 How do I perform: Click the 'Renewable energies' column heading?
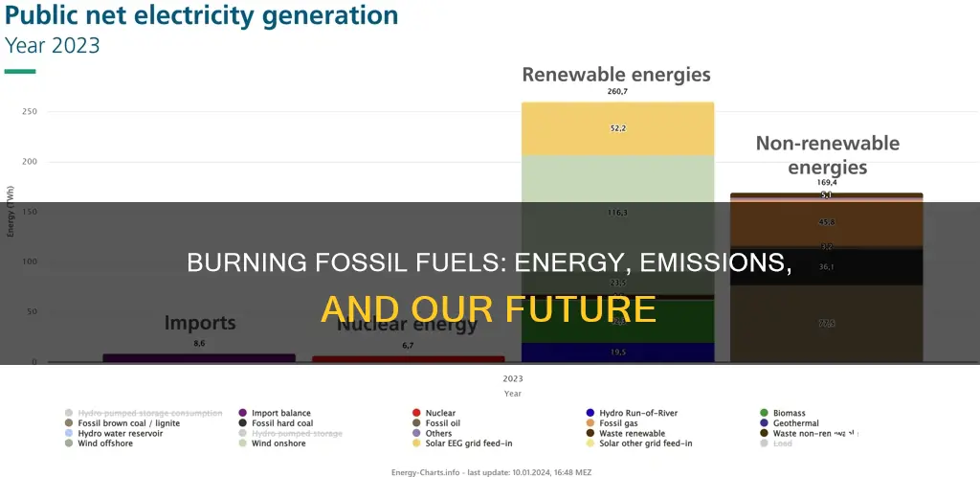tap(616, 75)
